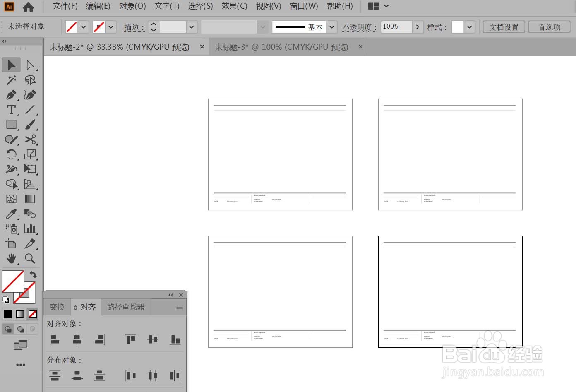Switch to 路径查找器 panel tab
The height and width of the screenshot is (392, 576).
click(x=126, y=307)
